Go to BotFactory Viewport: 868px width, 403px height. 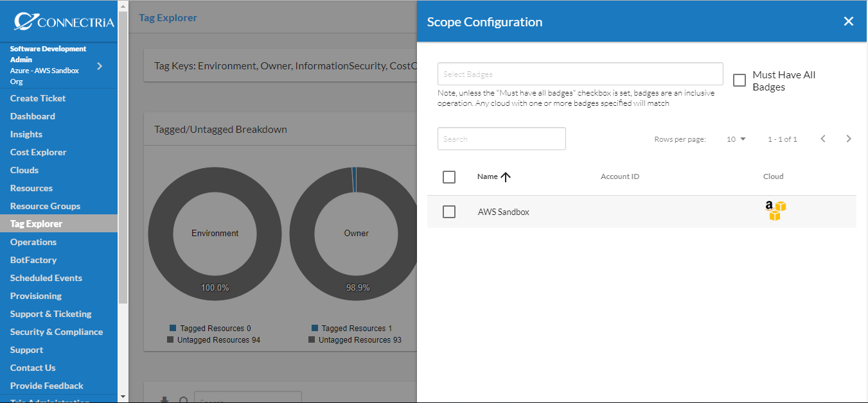33,260
